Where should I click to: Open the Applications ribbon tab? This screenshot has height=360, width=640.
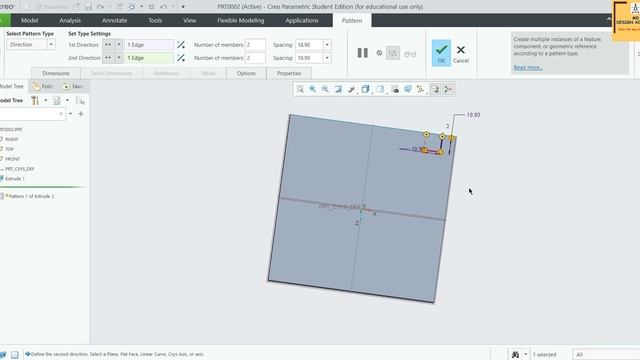302,20
